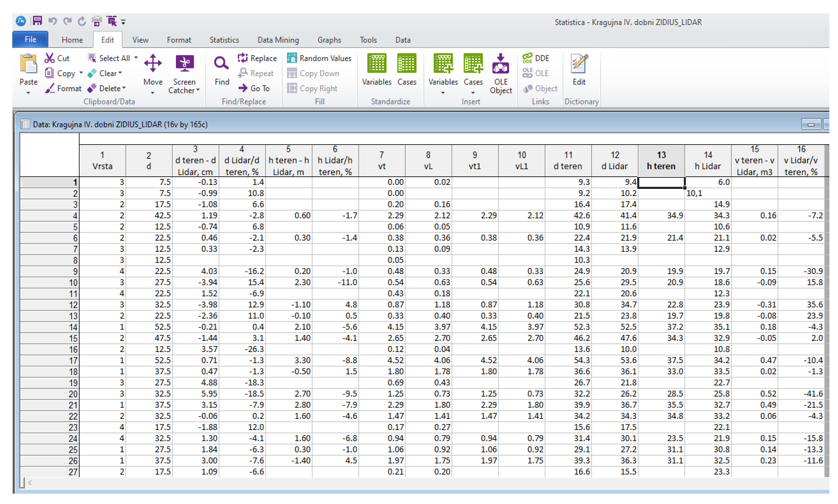
Task: Click the Save icon in quick access toolbar
Action: click(37, 21)
